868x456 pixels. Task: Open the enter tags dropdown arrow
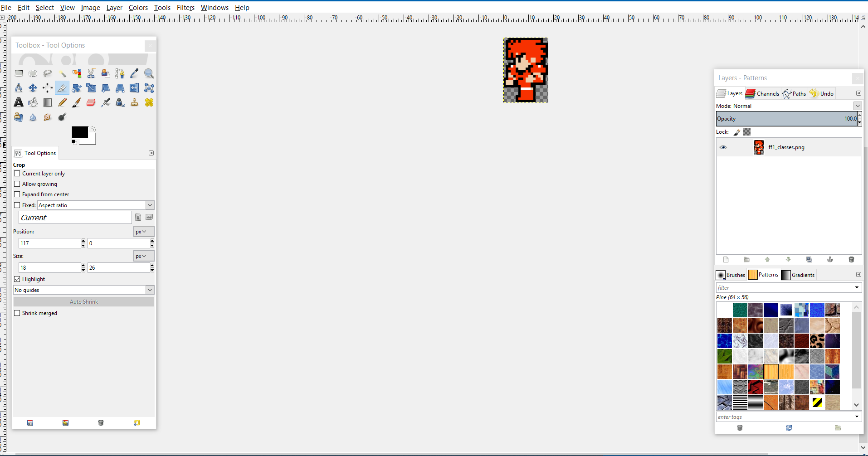point(857,417)
